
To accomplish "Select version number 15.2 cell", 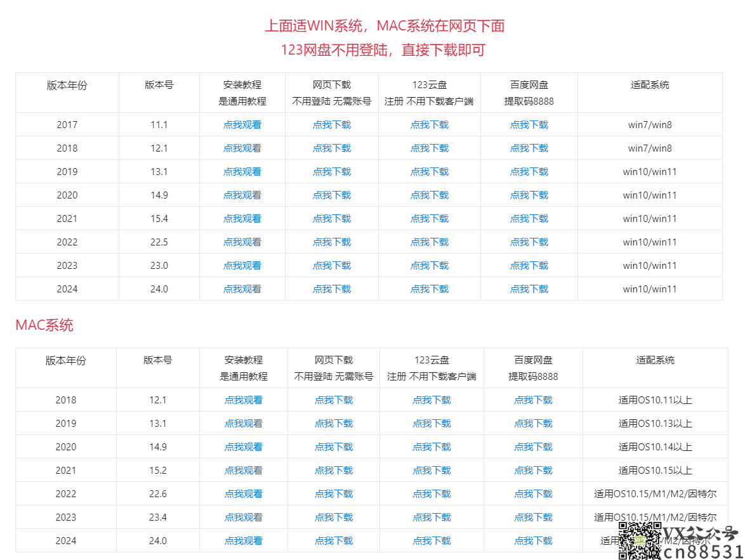I will [x=158, y=470].
